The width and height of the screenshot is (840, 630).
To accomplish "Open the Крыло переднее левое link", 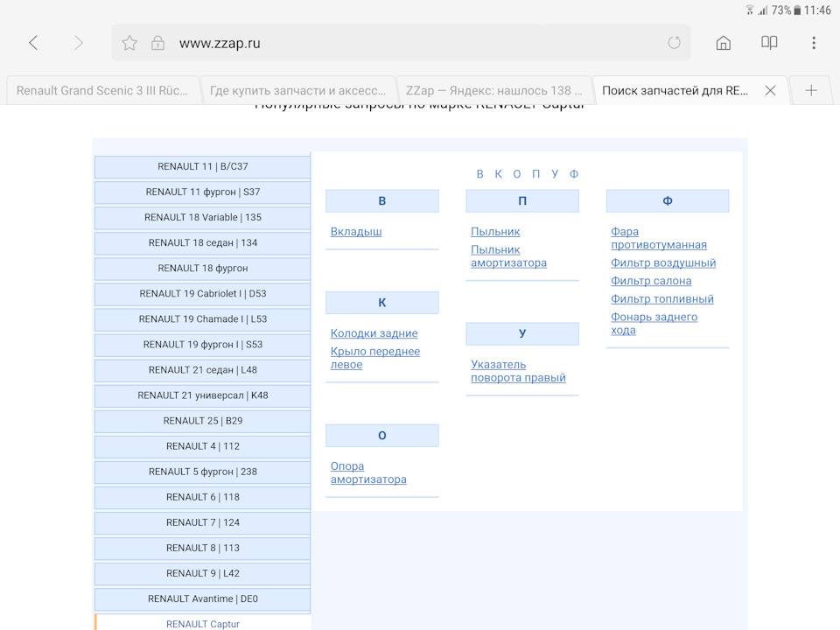I will pos(375,358).
